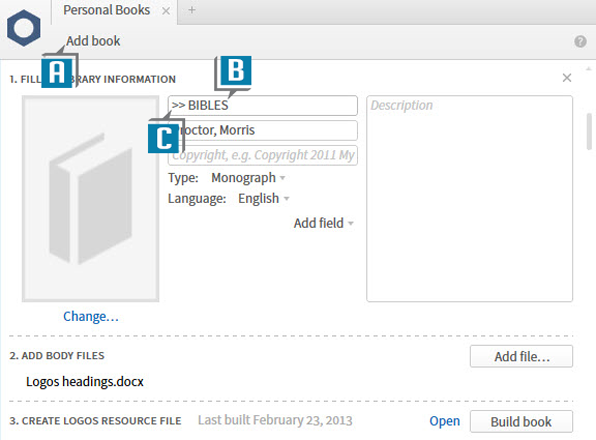Screen dimensions: 596x440
Task: Click the Copyright input field
Action: 263,155
